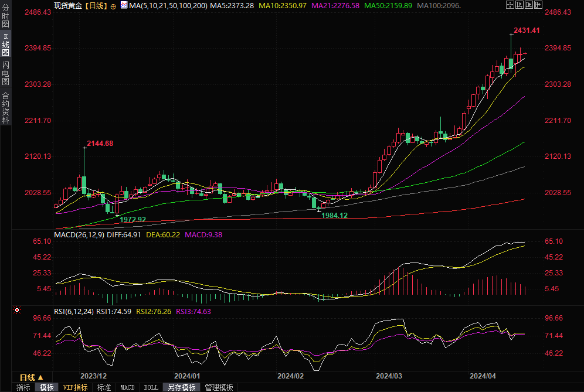This screenshot has width=584, height=392.
Task: Click the circled plus icon beside 日线
Action: click(113, 5)
